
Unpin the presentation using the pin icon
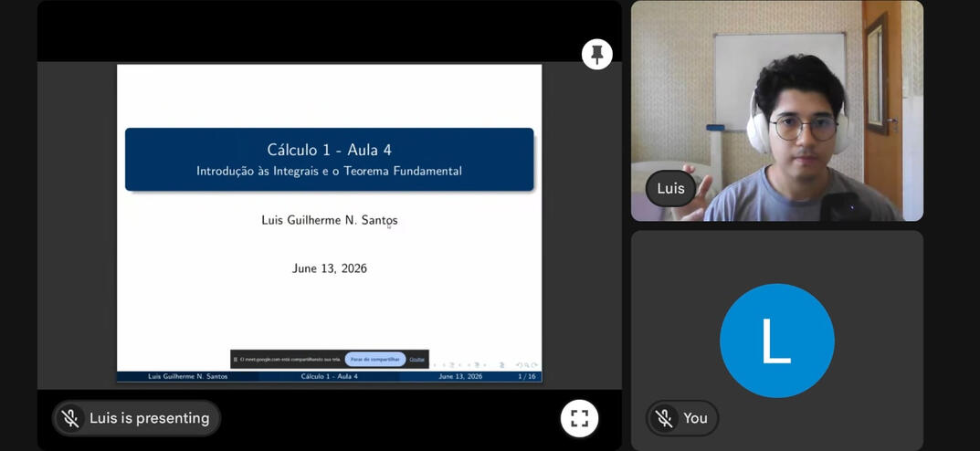(x=597, y=55)
